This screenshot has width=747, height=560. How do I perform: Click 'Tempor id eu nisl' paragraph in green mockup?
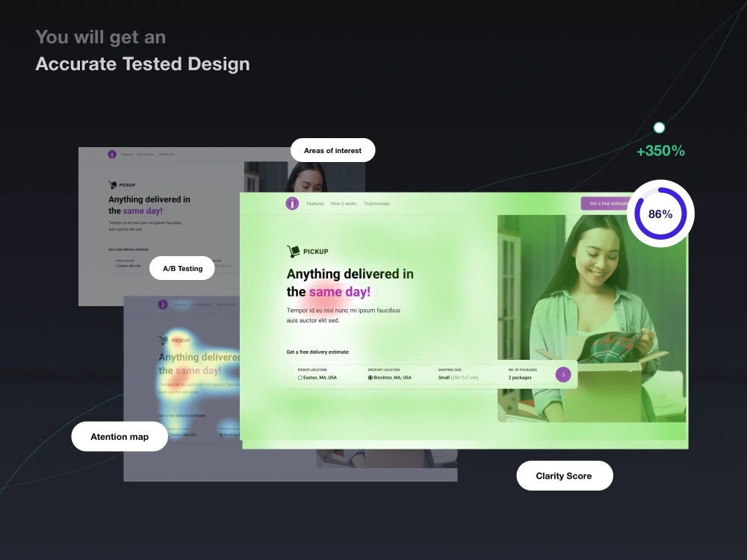pyautogui.click(x=343, y=315)
